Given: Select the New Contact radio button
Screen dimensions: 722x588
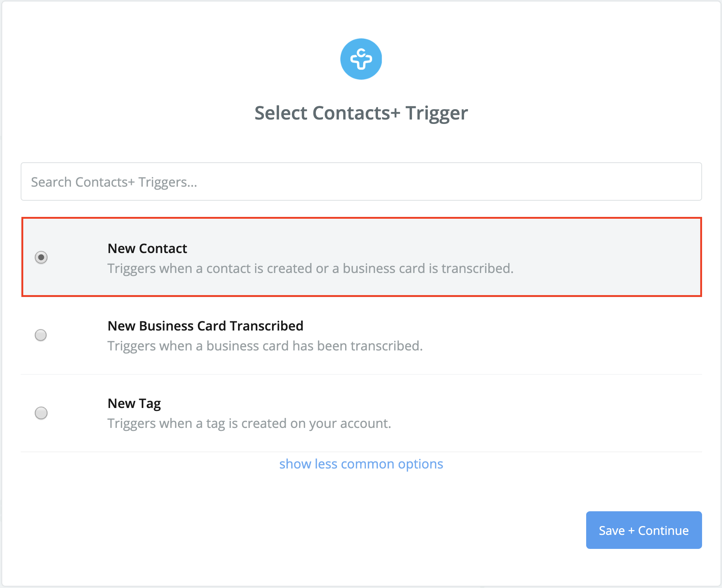Looking at the screenshot, I should [41, 257].
